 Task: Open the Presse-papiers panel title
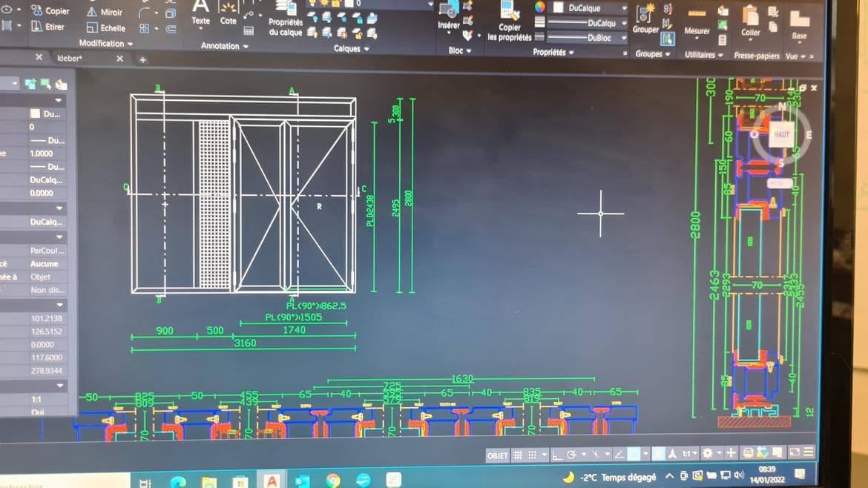pos(756,56)
